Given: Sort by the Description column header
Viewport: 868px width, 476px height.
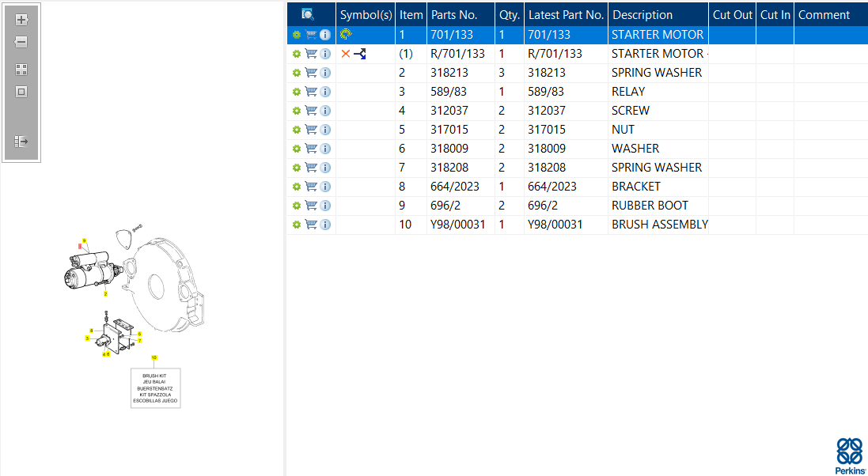Looking at the screenshot, I should [642, 15].
